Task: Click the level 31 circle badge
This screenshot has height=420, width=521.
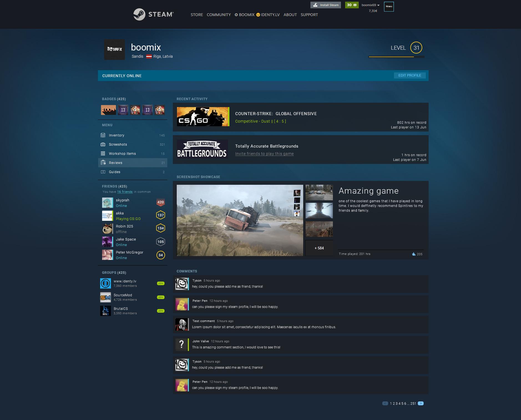Action: [416, 48]
